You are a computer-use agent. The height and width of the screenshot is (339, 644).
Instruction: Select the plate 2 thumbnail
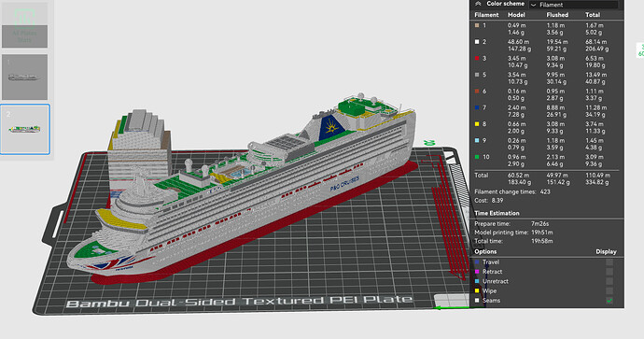point(25,130)
